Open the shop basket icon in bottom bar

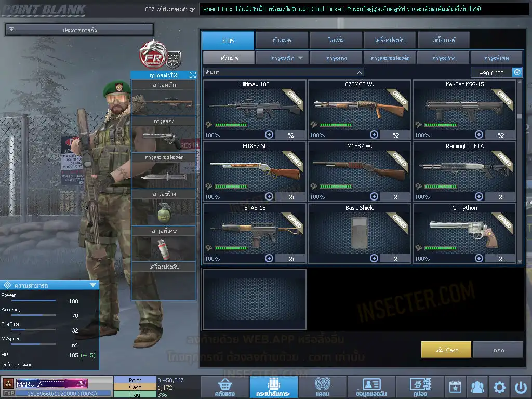224,387
